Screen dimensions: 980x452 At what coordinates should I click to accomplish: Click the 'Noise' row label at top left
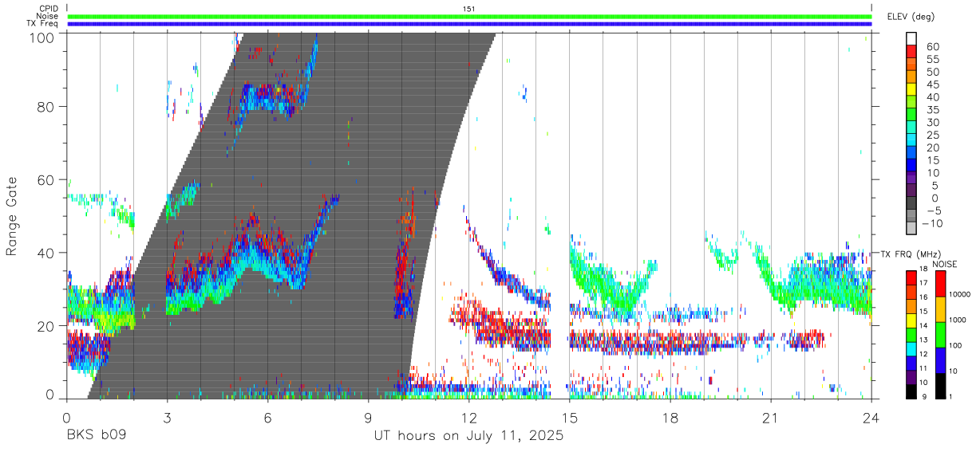point(48,16)
